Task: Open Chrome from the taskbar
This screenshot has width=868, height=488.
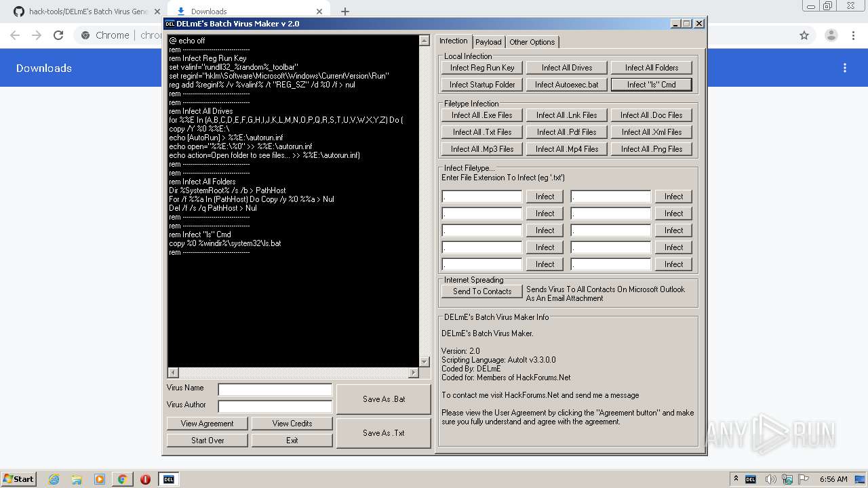Action: 122,479
